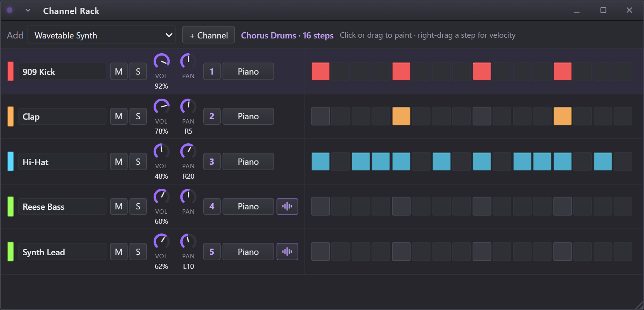Solo the Clap channel
Screen dimensions: 644x310
(138, 116)
